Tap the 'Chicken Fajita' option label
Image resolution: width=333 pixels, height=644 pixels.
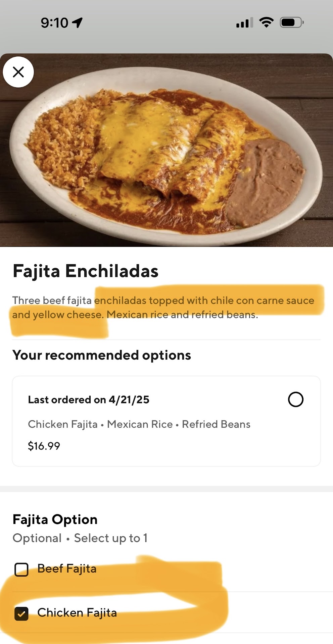point(77,613)
